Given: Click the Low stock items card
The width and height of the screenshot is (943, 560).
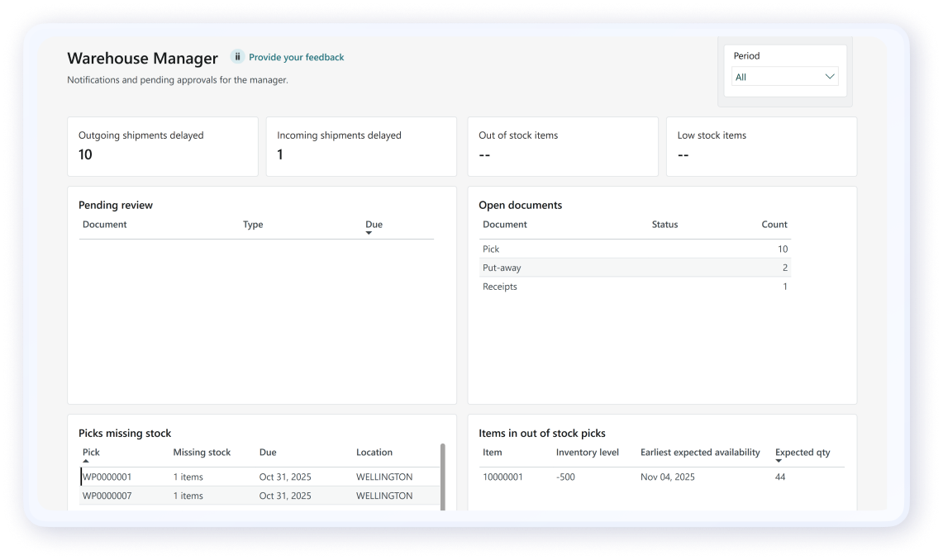Looking at the screenshot, I should coord(761,146).
